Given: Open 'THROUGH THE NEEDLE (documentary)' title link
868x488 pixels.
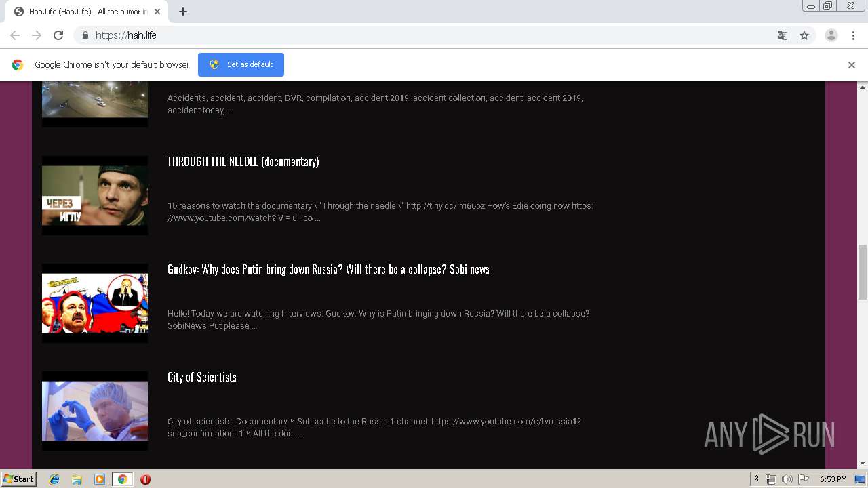Looking at the screenshot, I should 243,161.
